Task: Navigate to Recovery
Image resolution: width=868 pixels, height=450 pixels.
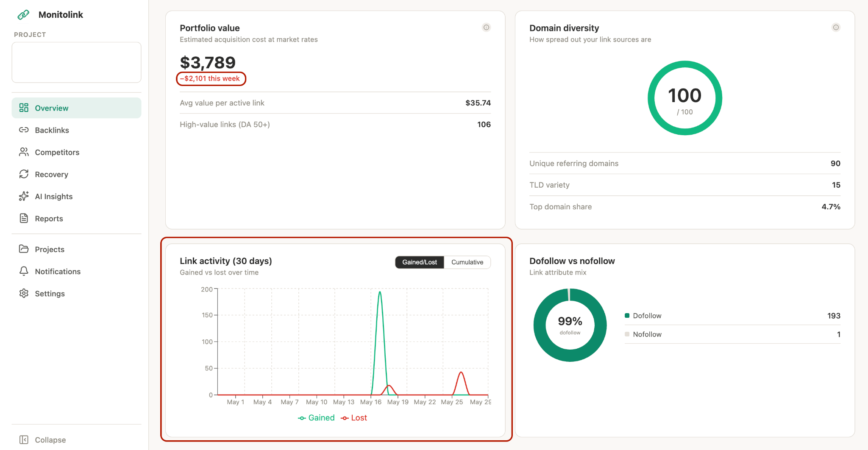Action: 76,174
